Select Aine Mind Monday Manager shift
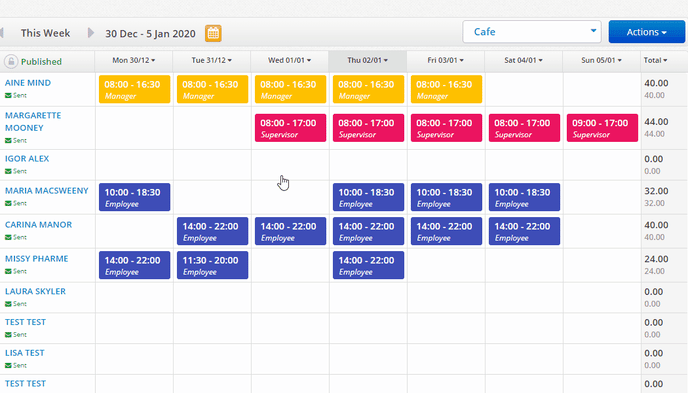688x393 pixels. pos(134,89)
